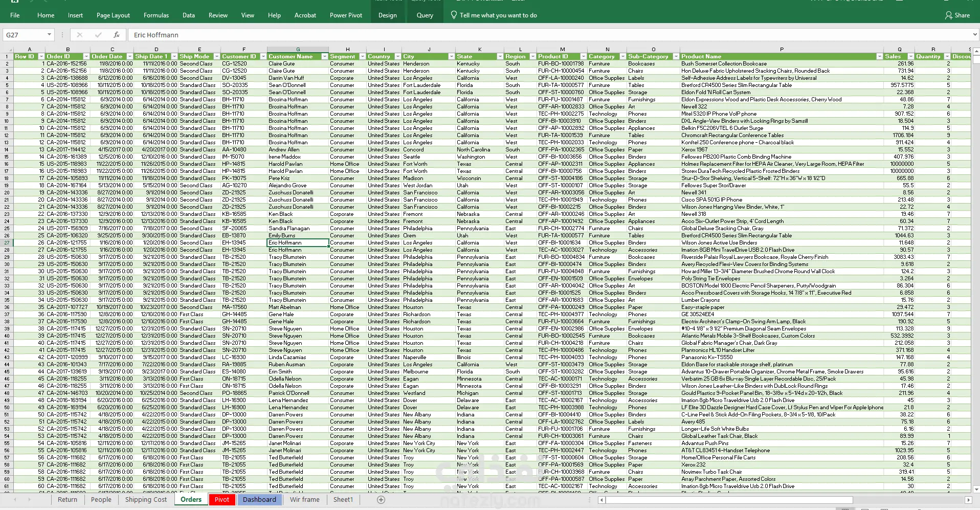
Task: Open Customer Name filter dropdown
Action: [x=325, y=56]
